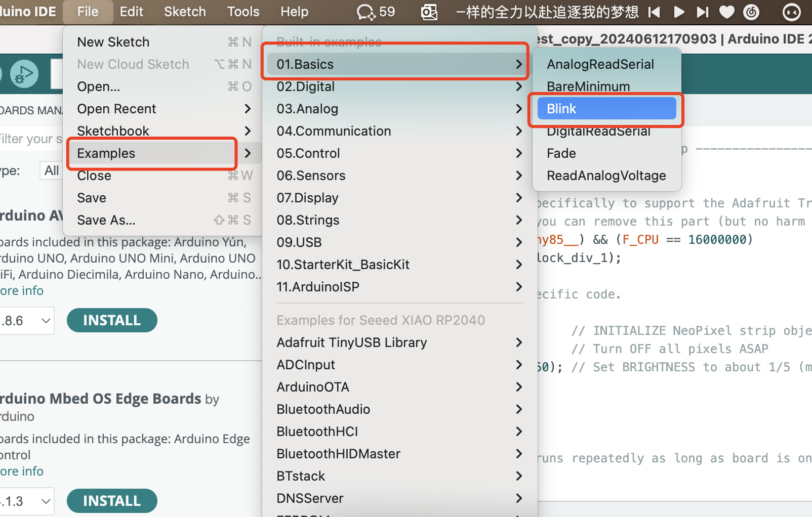Viewport: 812px width, 517px height.
Task: Expand 06.Sensors examples category
Action: (399, 176)
